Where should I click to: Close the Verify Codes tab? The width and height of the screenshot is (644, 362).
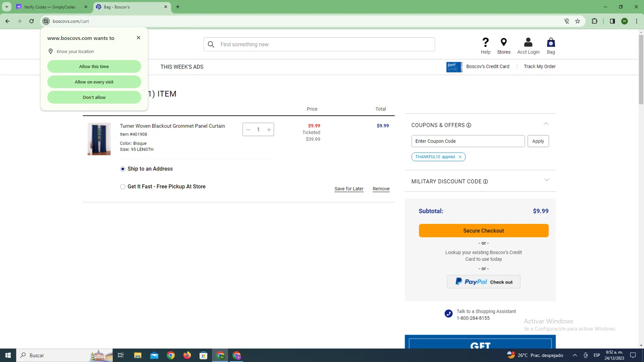(86, 7)
